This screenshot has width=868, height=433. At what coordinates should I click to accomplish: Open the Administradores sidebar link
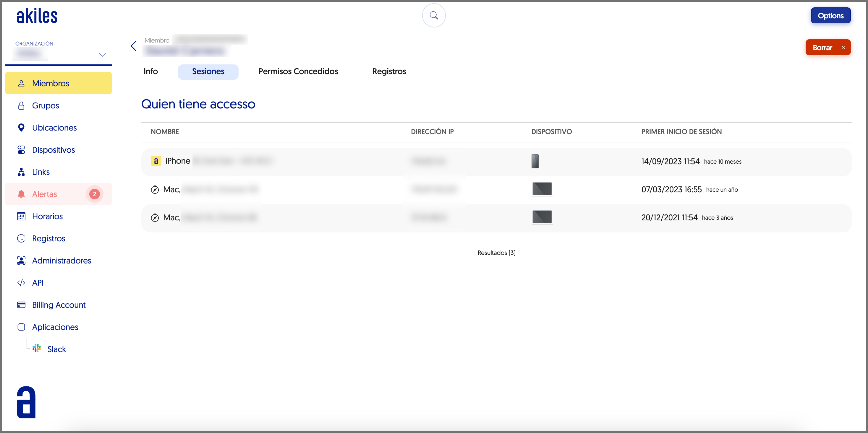tap(61, 260)
